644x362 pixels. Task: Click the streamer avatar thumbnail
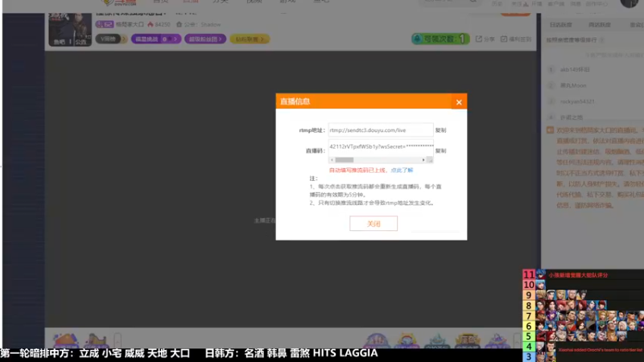(x=70, y=29)
